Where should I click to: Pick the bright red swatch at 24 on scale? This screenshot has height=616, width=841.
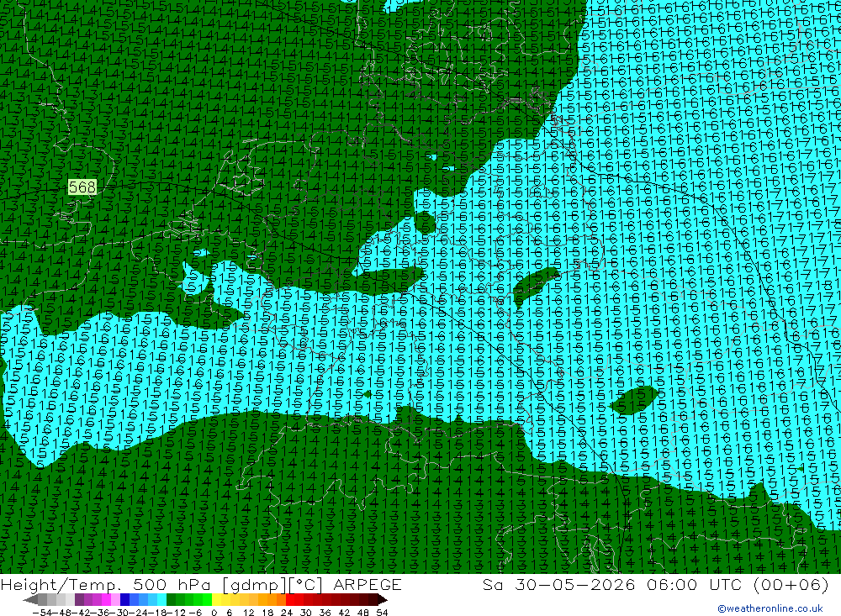tap(290, 600)
